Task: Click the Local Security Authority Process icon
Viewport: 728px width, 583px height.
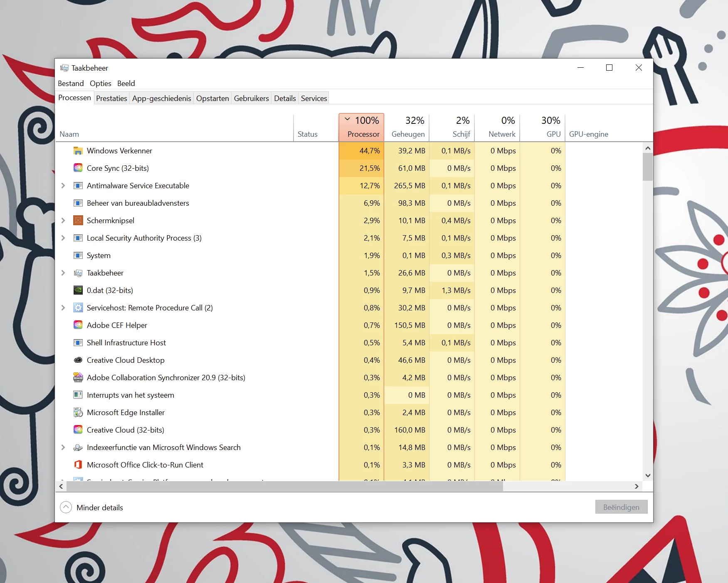Action: click(x=78, y=238)
